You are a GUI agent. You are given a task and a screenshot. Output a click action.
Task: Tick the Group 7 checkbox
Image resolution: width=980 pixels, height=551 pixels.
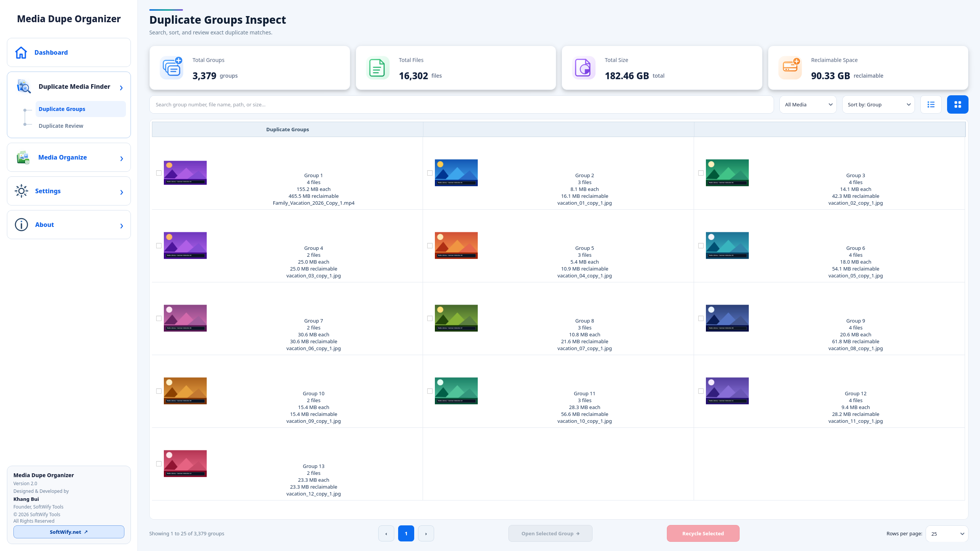click(159, 318)
